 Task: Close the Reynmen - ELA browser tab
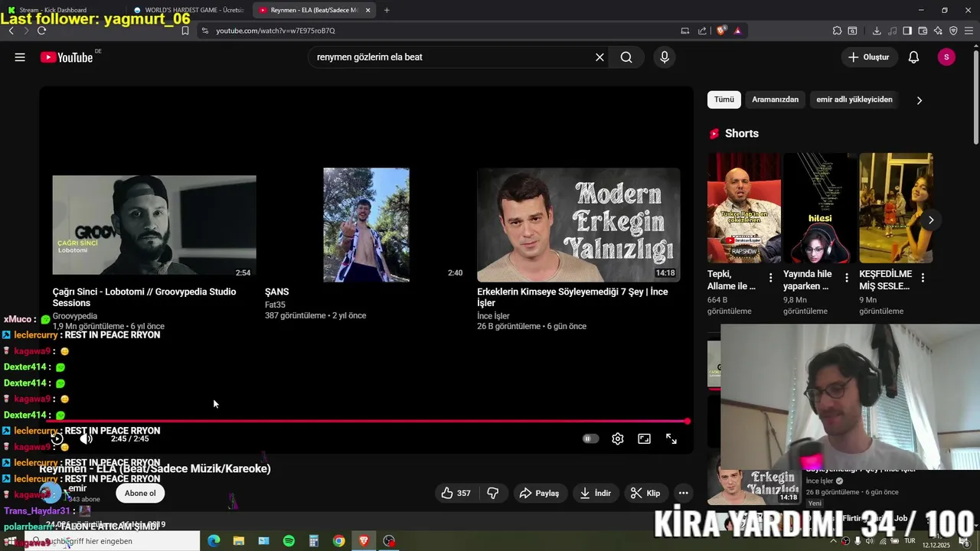point(367,10)
